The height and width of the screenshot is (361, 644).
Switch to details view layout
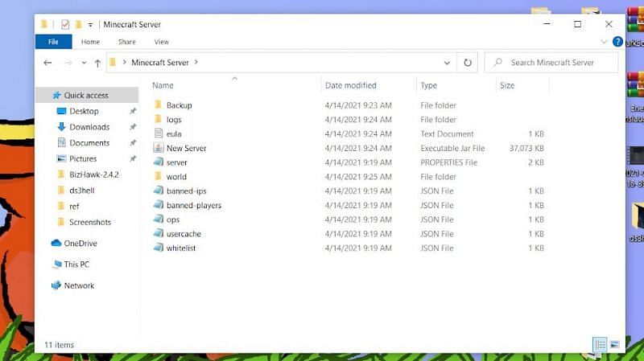[600, 345]
